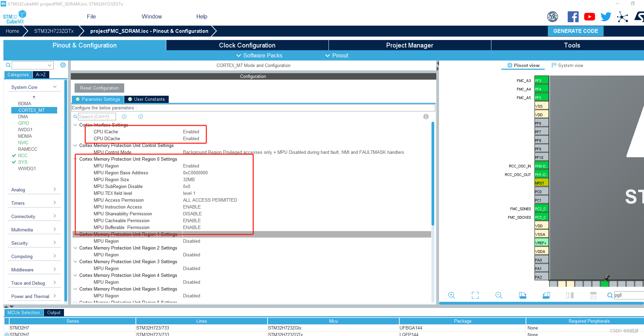Click the parameter list vertical scrollbar
Viewport: 644px width, 336px height.
pyautogui.click(x=433, y=174)
